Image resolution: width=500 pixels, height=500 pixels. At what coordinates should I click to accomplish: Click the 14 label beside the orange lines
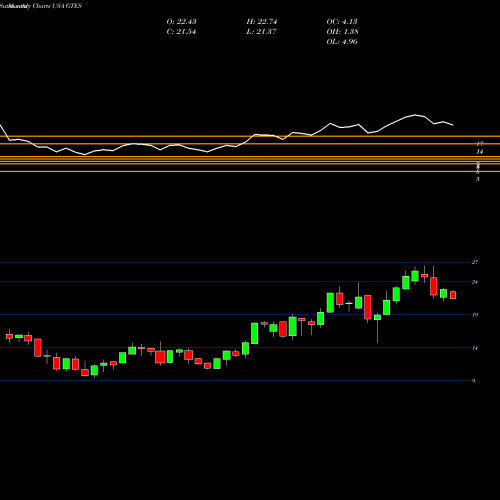click(479, 152)
